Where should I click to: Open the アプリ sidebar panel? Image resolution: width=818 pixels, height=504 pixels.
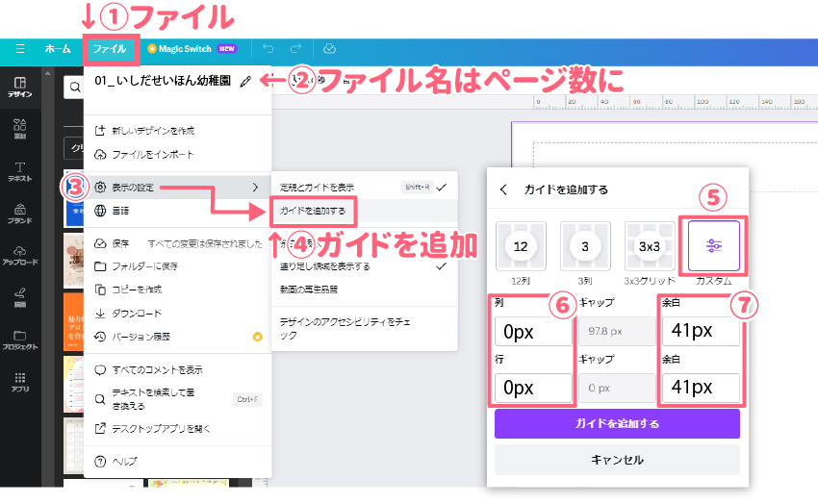20,382
